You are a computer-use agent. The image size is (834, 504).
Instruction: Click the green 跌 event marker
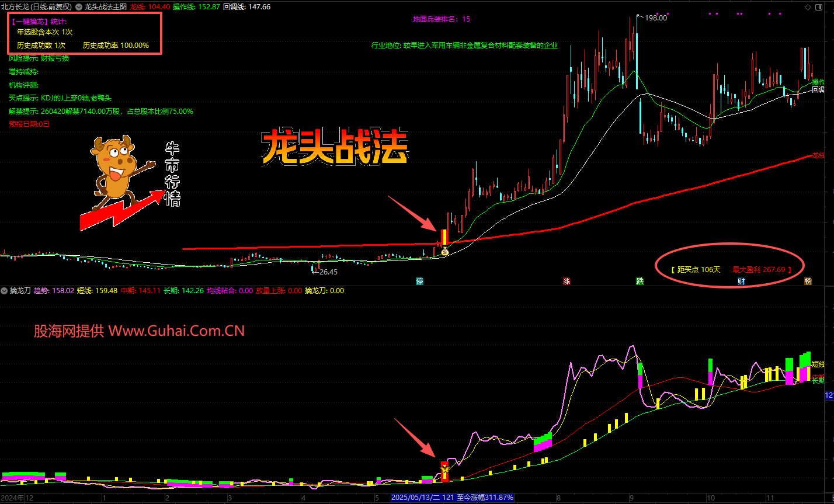tap(640, 281)
